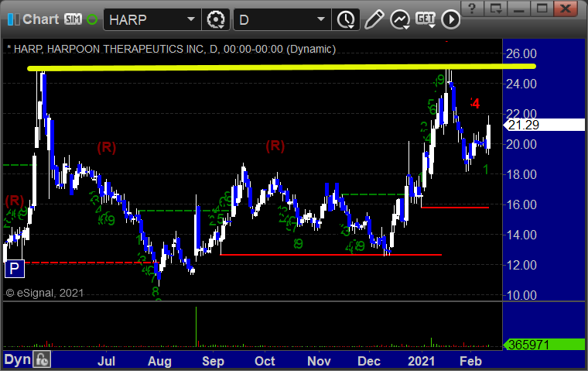Click the Dyn label in the time axis
This screenshot has width=588, height=371.
click(x=17, y=359)
